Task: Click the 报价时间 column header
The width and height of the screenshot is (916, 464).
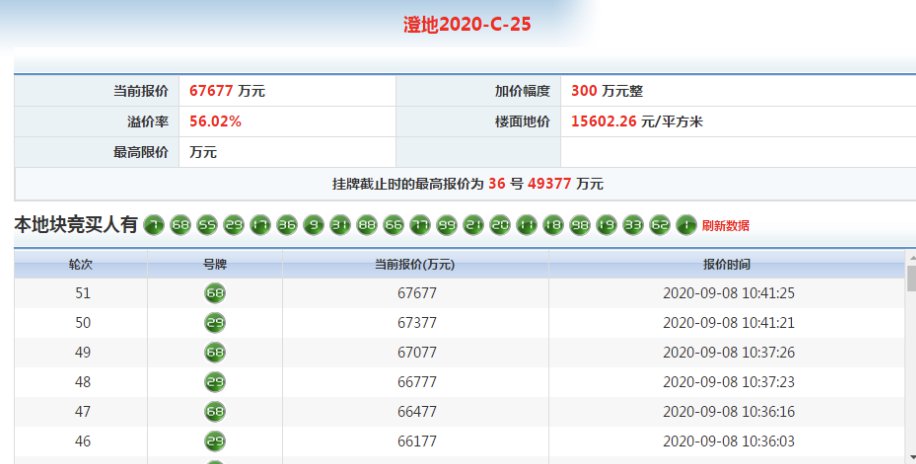Action: [726, 265]
